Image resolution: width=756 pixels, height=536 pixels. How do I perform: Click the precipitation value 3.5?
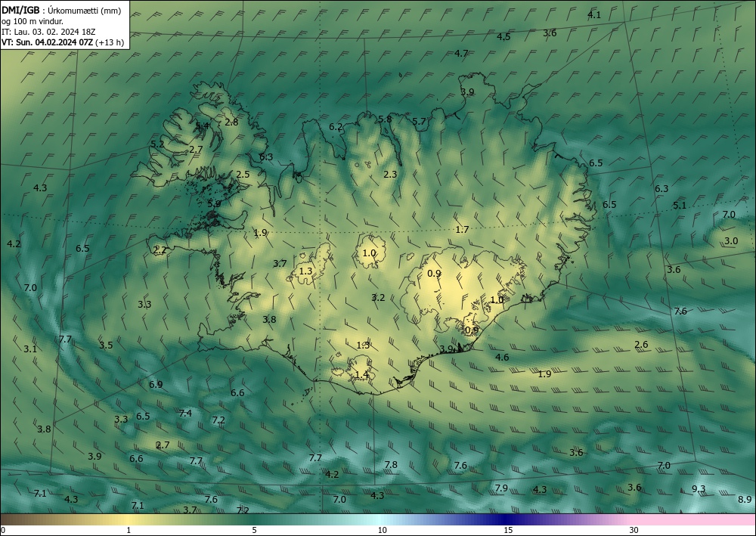click(106, 345)
